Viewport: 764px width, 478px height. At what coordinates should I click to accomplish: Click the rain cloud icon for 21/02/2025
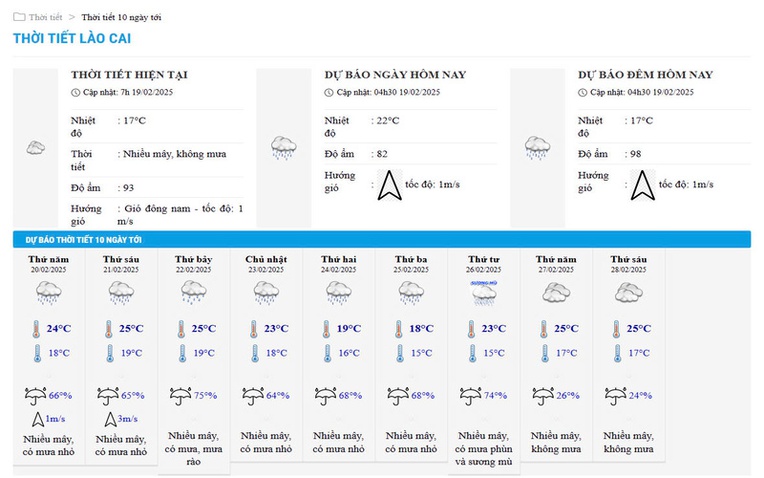(121, 293)
